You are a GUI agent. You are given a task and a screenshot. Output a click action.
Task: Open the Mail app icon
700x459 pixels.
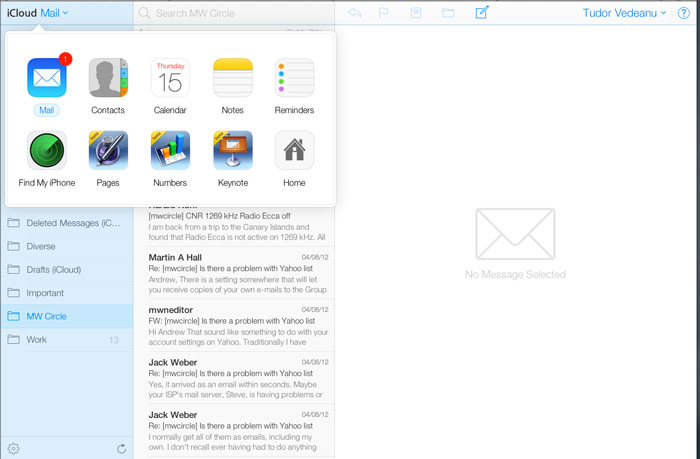47,78
